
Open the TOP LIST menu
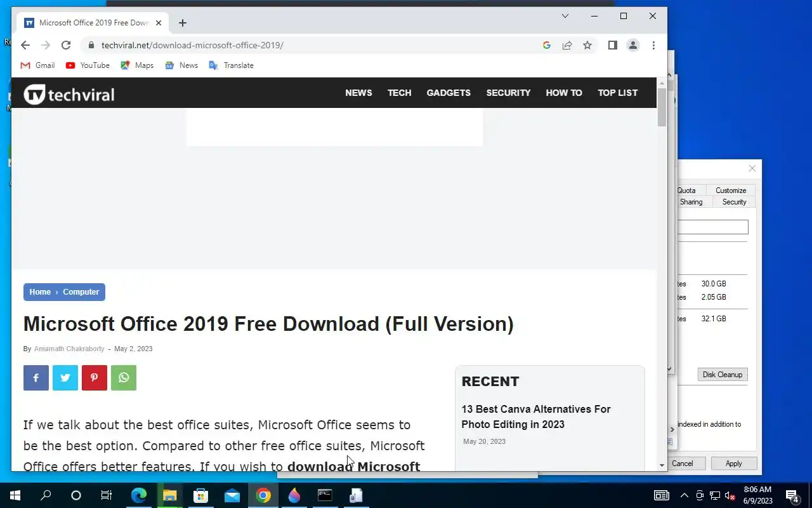point(617,93)
